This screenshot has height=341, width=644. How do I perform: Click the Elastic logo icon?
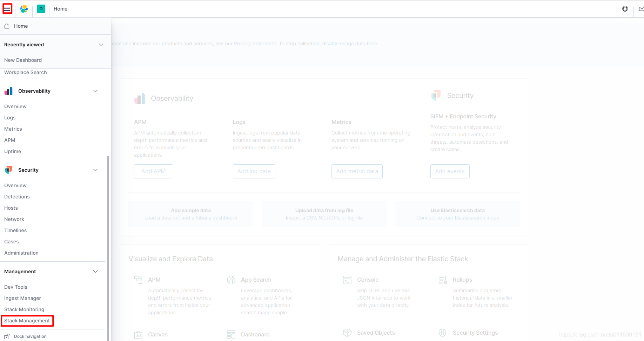(24, 9)
